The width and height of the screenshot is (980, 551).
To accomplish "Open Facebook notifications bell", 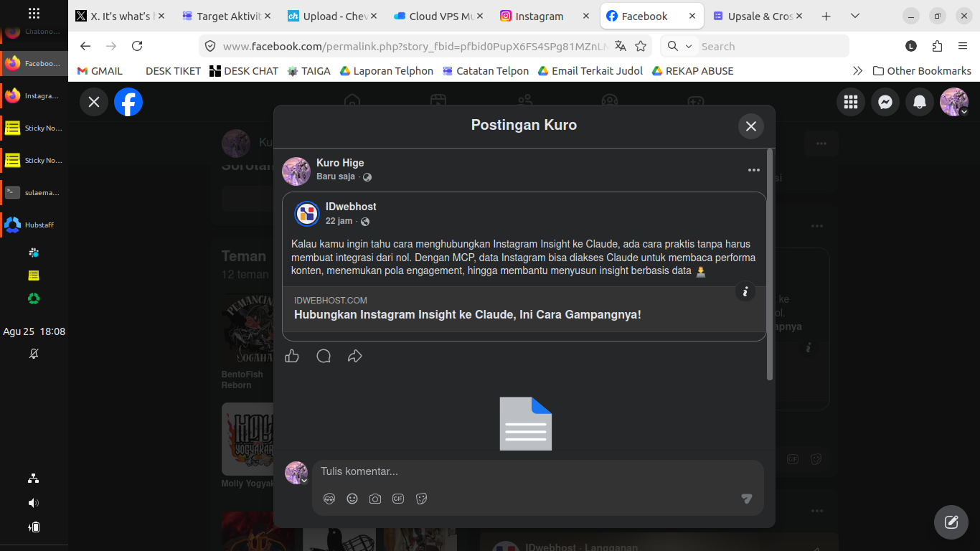I will point(920,102).
